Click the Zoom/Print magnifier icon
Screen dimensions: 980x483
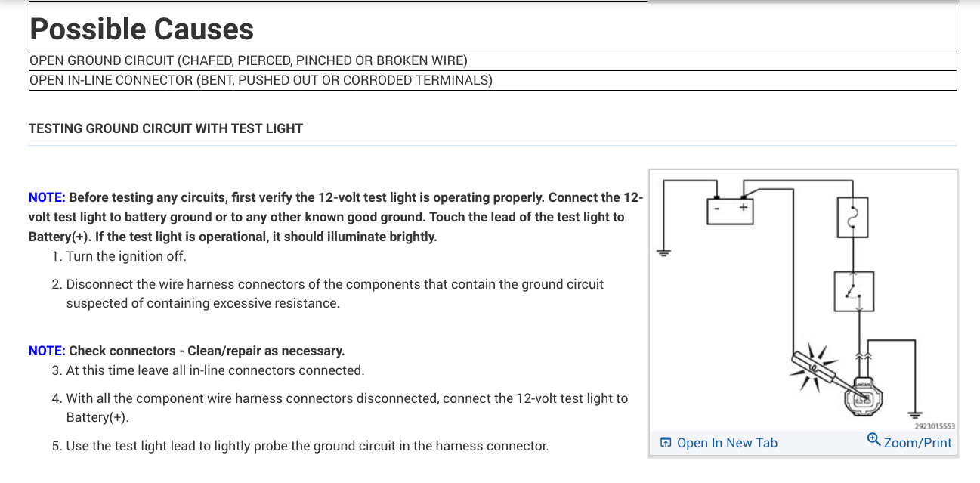(x=873, y=440)
